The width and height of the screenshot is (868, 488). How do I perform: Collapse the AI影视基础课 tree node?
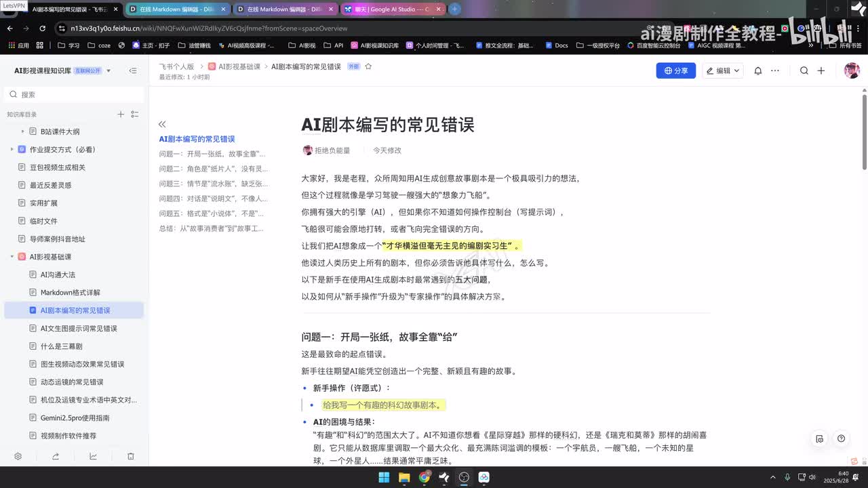12,257
